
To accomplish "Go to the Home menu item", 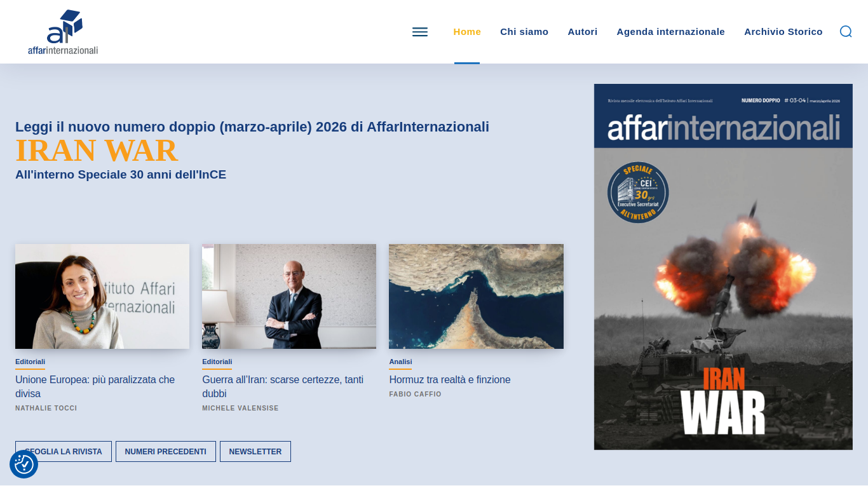I will 467,32.
